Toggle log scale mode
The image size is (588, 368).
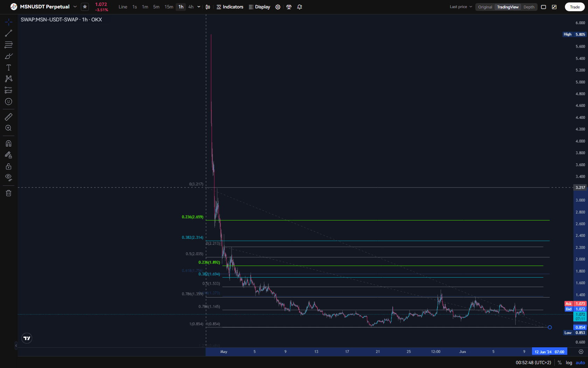click(569, 363)
